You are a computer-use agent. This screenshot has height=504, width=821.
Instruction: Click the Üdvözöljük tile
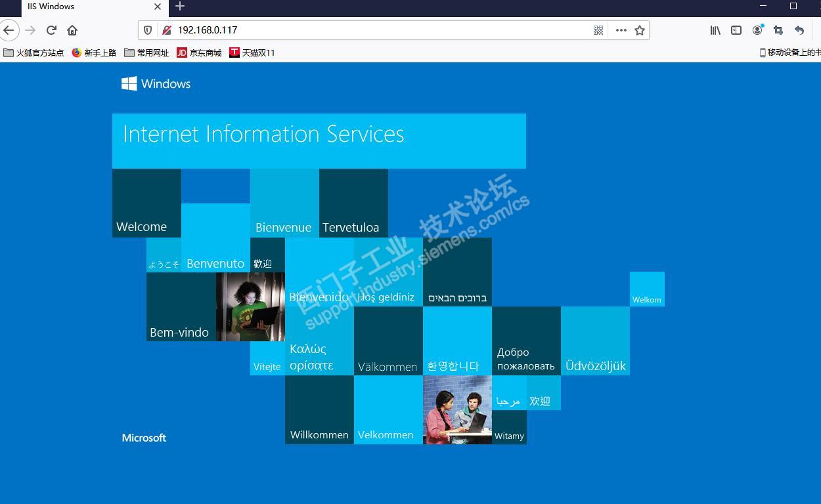coord(595,341)
